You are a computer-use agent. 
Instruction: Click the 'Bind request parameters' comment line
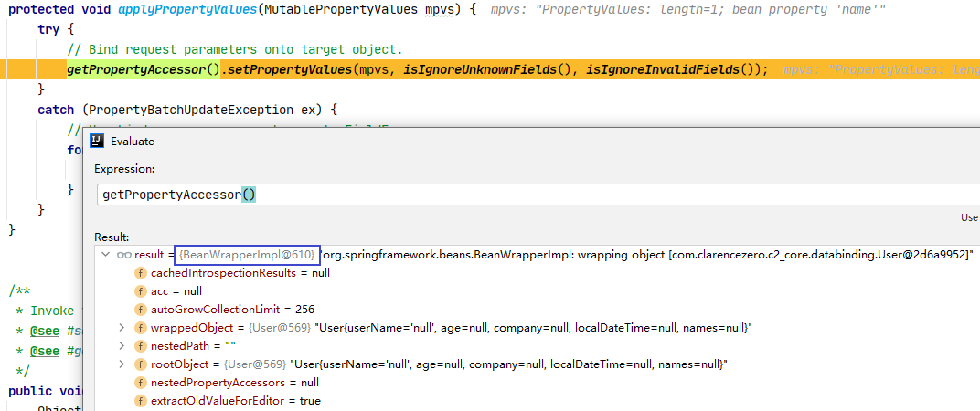point(235,49)
